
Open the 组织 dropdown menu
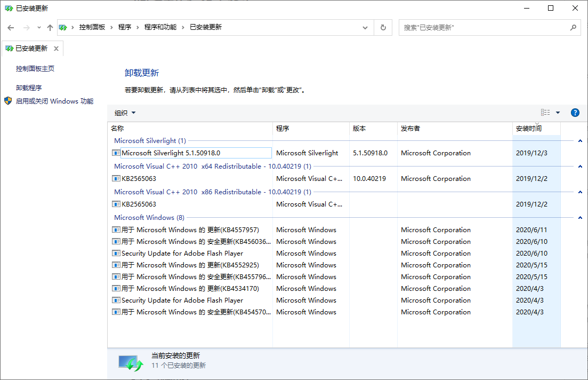pyautogui.click(x=125, y=113)
